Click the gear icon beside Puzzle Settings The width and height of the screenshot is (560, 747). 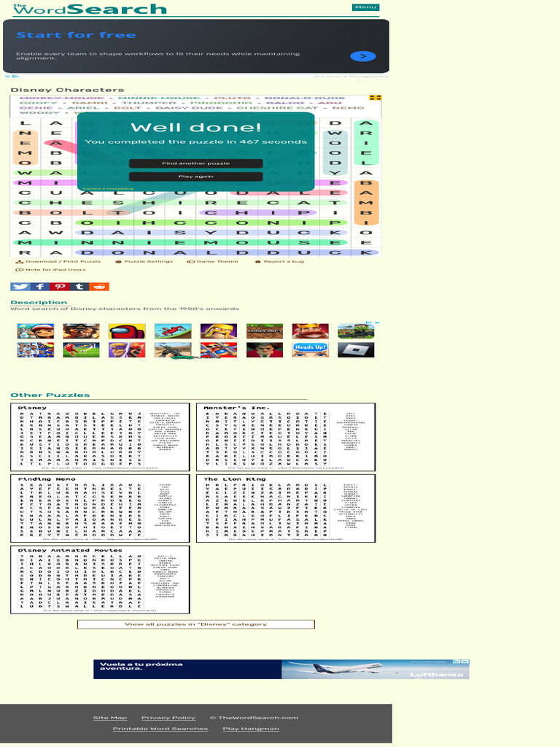click(x=119, y=262)
